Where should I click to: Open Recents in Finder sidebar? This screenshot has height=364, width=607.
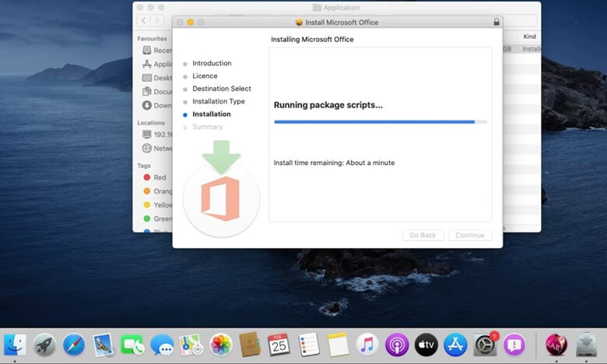click(156, 51)
